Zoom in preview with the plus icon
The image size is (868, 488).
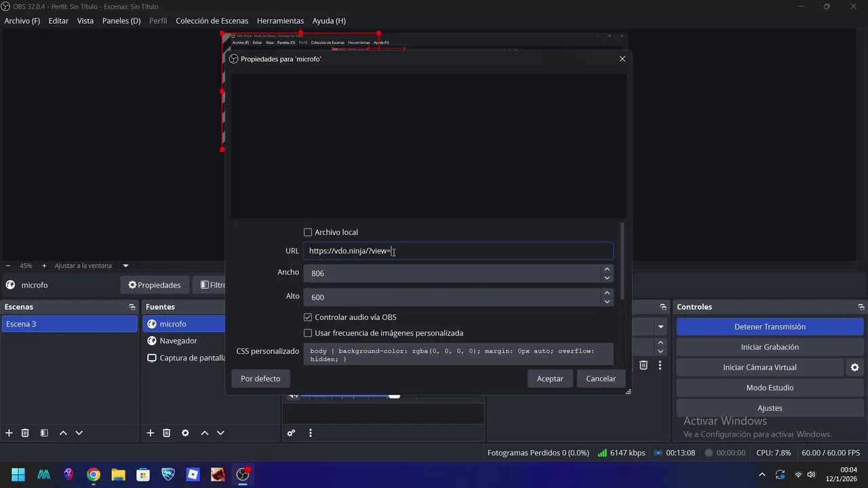pyautogui.click(x=44, y=266)
